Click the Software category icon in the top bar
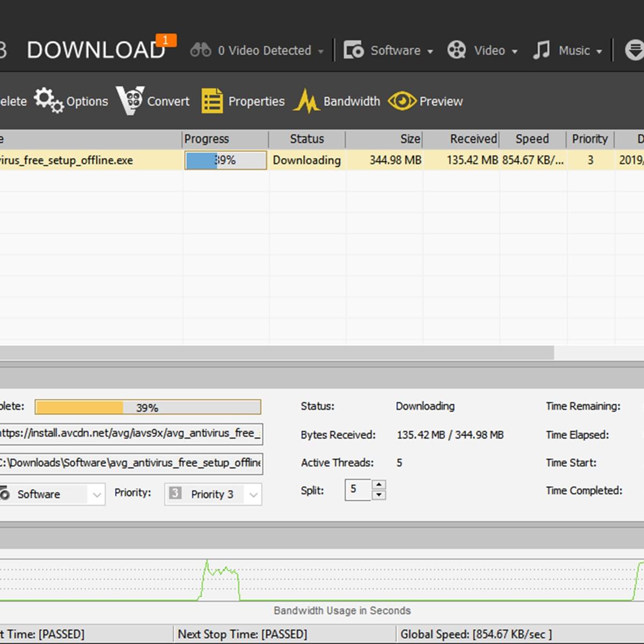 coord(354,50)
